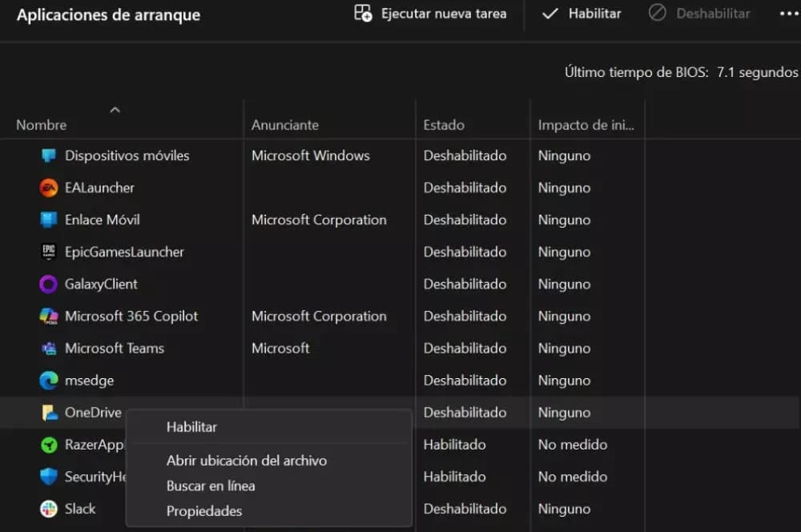This screenshot has width=801, height=532.
Task: Select the GalaxyClient purple icon
Action: (49, 284)
